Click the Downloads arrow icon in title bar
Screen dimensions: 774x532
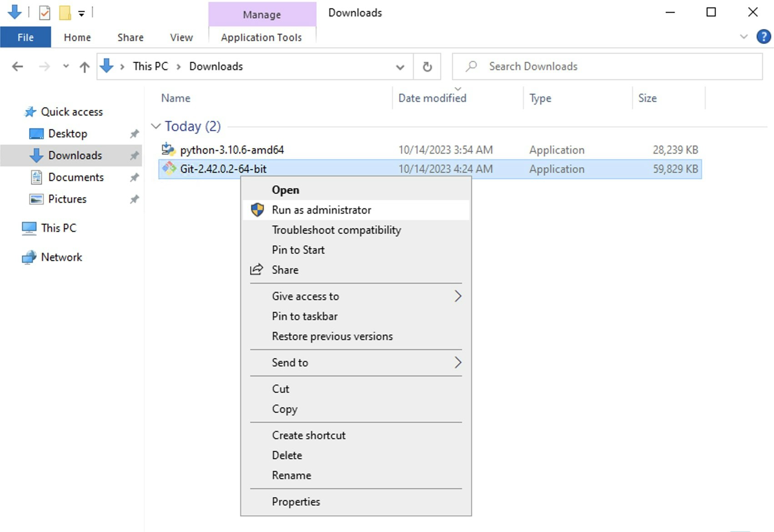15,12
